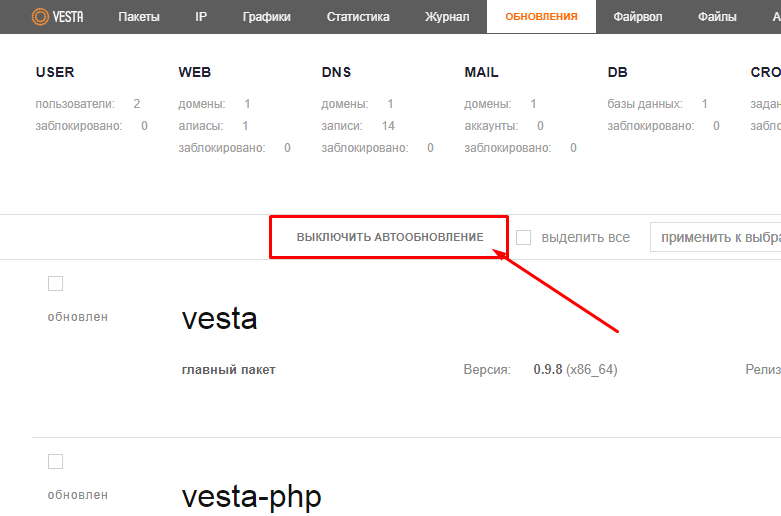Screen dimensions: 781x516
Task: Open the Пакеты menu item
Action: [138, 17]
